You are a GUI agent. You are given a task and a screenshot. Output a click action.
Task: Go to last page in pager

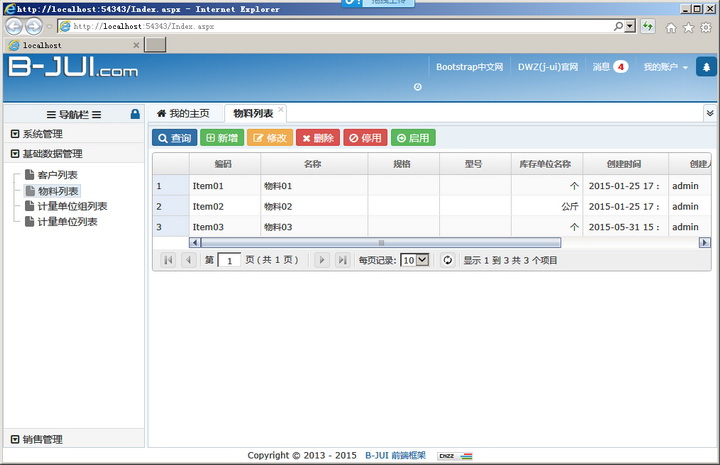coord(343,260)
